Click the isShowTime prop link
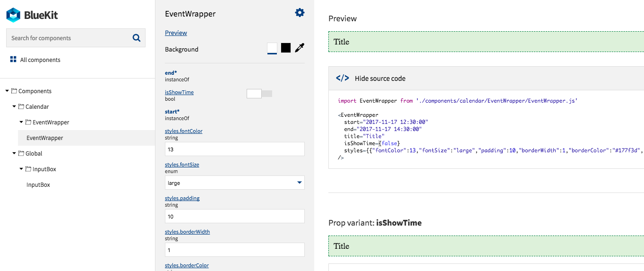This screenshot has width=644, height=271. click(x=179, y=92)
